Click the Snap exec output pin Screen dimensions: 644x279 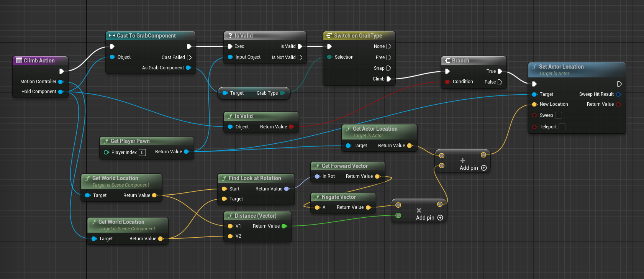389,68
